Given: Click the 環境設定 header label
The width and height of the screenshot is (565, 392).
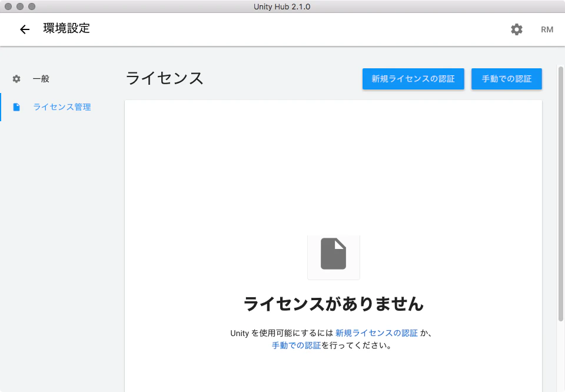Looking at the screenshot, I should click(x=65, y=28).
